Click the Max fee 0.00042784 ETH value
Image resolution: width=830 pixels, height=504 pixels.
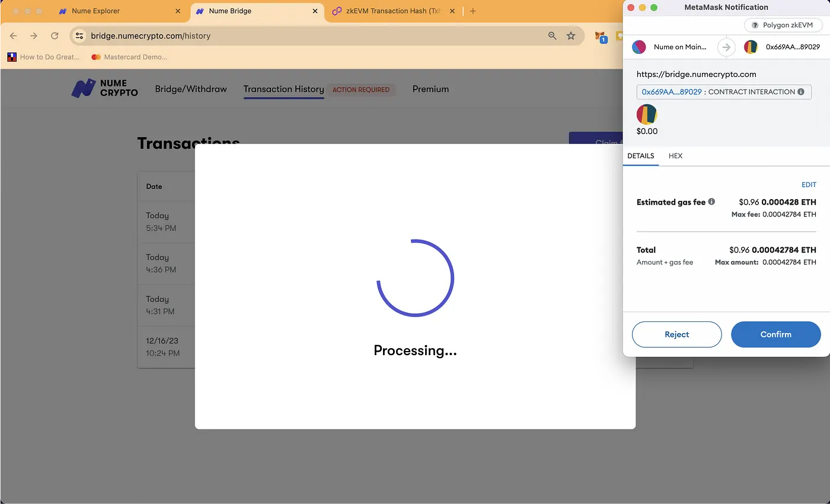tap(789, 214)
